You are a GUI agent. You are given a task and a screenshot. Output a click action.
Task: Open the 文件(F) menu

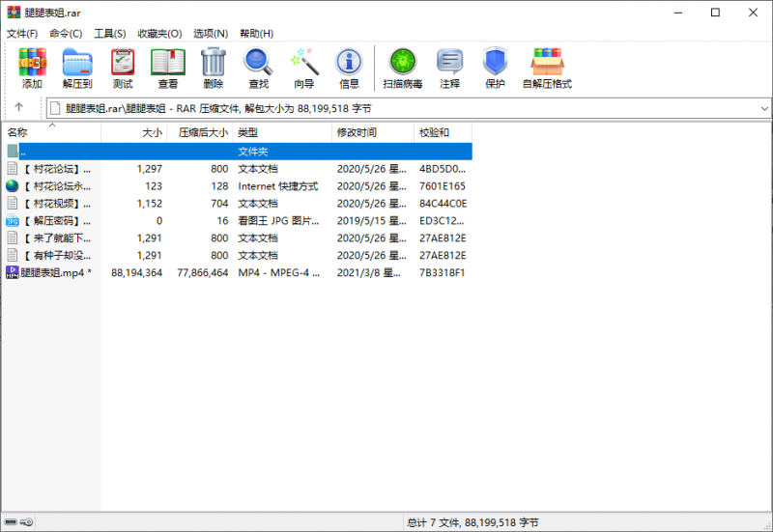[x=22, y=34]
